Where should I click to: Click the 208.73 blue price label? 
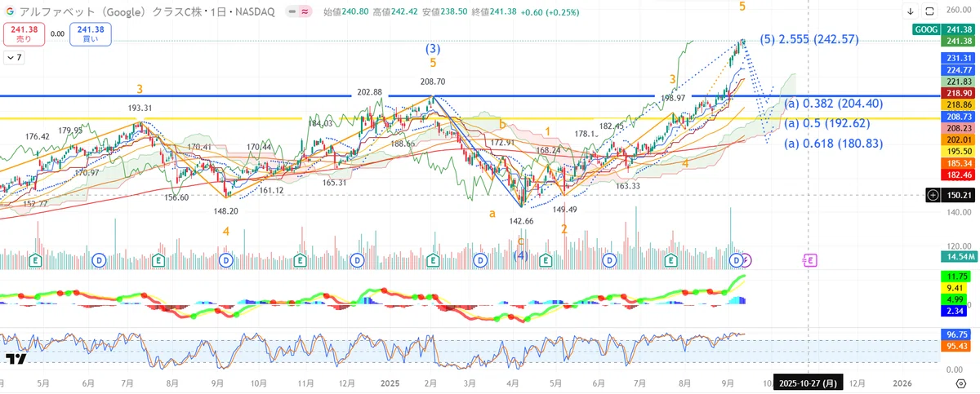958,117
